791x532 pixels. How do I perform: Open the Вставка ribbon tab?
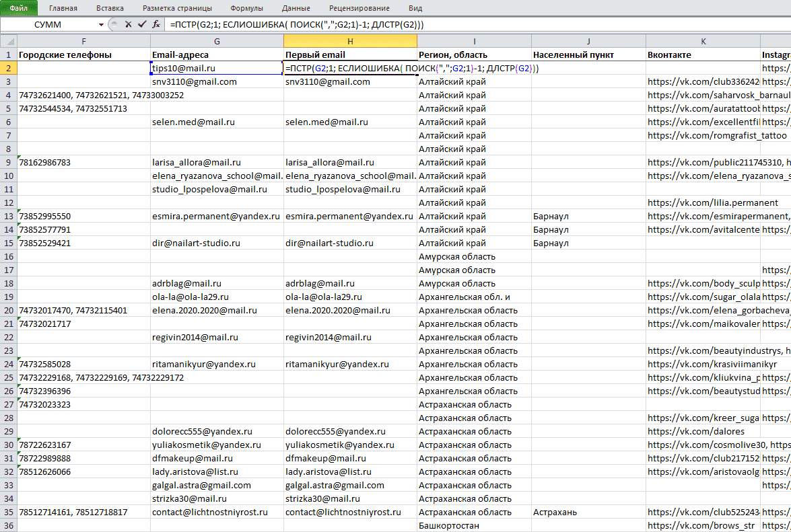pyautogui.click(x=110, y=8)
